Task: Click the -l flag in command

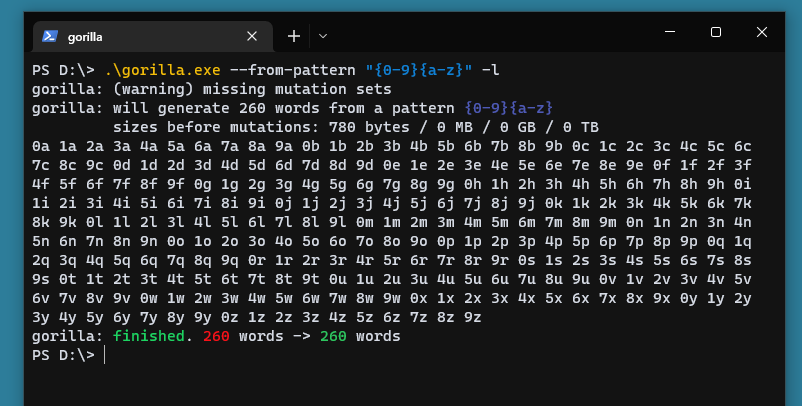Action: tap(491, 70)
